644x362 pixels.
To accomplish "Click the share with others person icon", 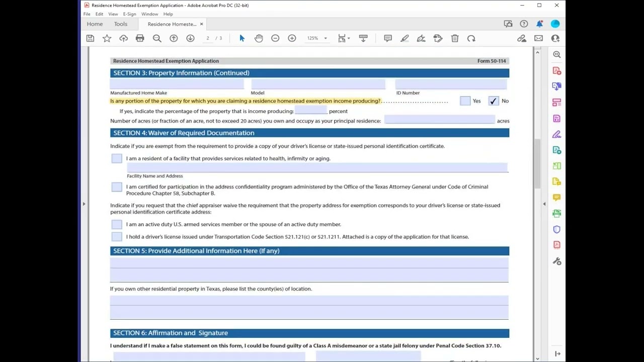I will (x=555, y=38).
